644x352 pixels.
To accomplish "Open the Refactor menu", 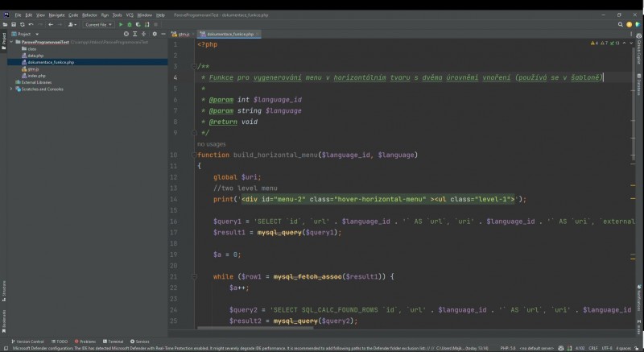I will point(89,14).
